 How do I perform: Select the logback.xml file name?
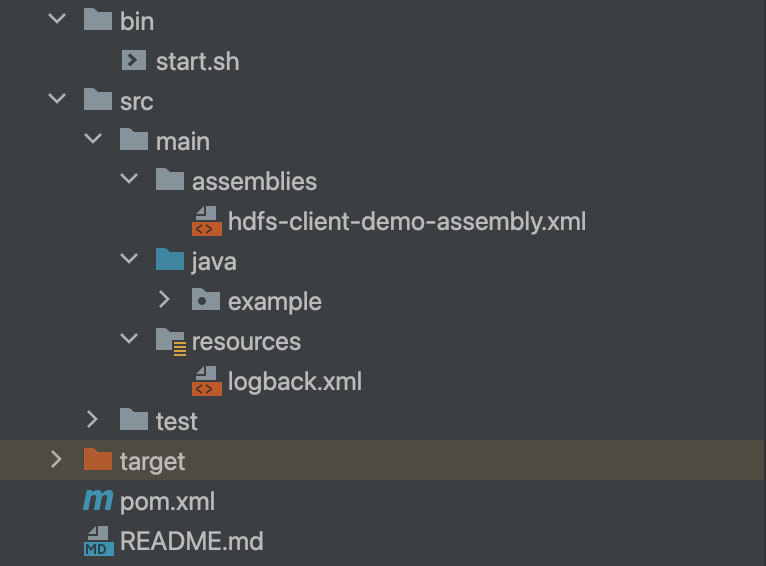click(294, 381)
